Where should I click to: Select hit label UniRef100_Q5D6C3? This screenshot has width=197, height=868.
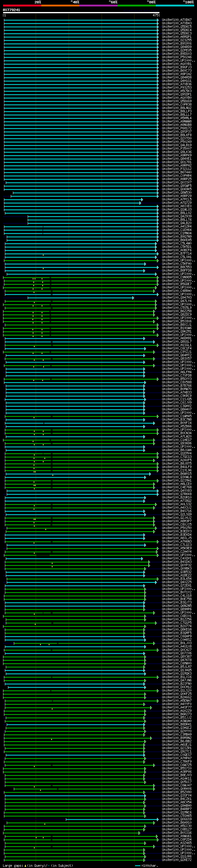point(177,33)
